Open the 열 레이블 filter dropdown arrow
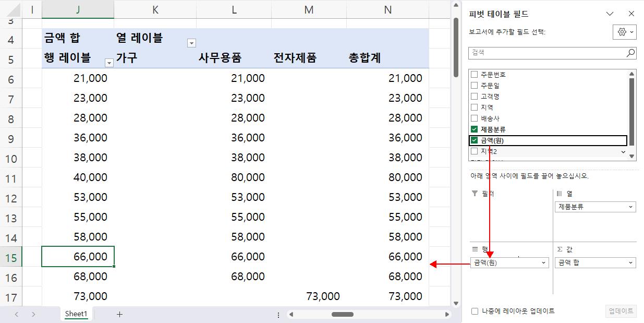This screenshot has width=644, height=323. [191, 43]
